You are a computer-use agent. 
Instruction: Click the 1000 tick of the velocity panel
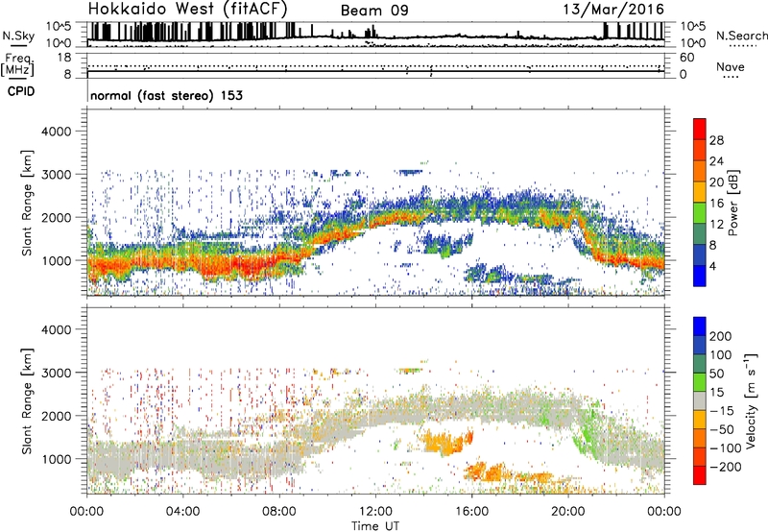57,459
